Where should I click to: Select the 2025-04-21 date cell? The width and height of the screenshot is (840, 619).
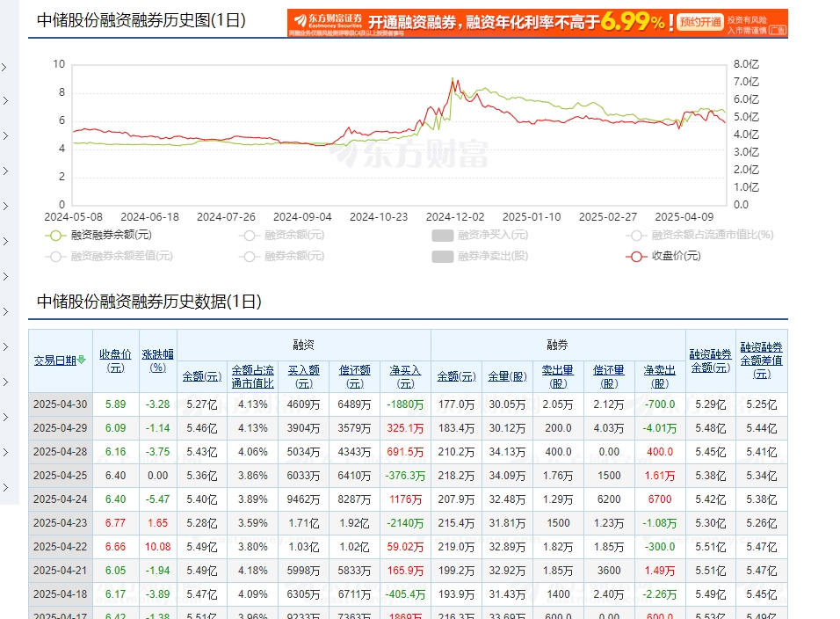point(61,571)
